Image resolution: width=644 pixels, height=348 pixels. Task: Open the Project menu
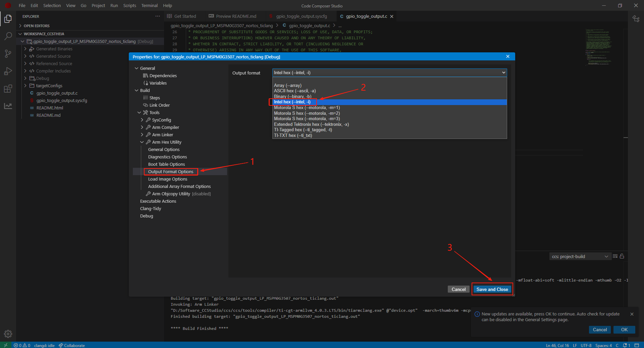98,5
